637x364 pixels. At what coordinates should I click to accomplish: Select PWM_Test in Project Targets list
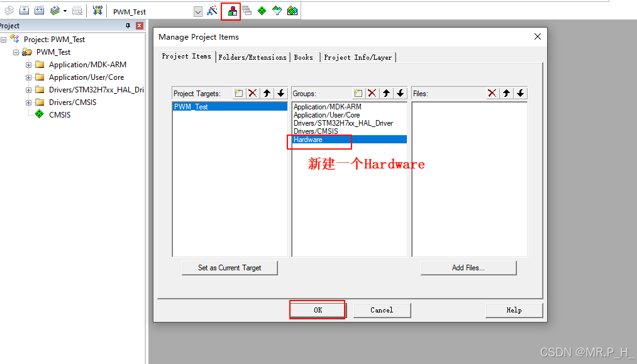(x=230, y=107)
